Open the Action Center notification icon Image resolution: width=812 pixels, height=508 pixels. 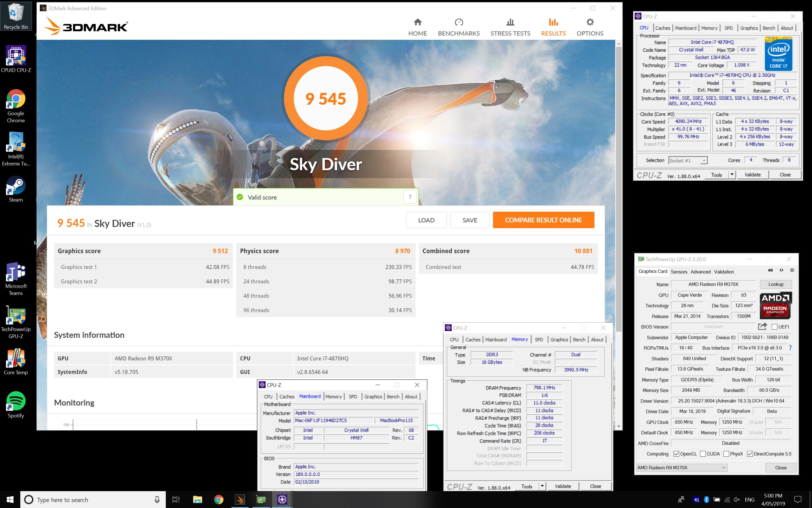click(x=798, y=500)
